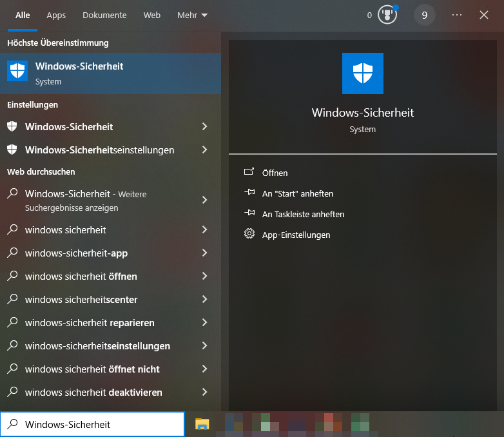The width and height of the screenshot is (504, 437).
Task: Click rewards points counter showing 0
Action: point(369,15)
